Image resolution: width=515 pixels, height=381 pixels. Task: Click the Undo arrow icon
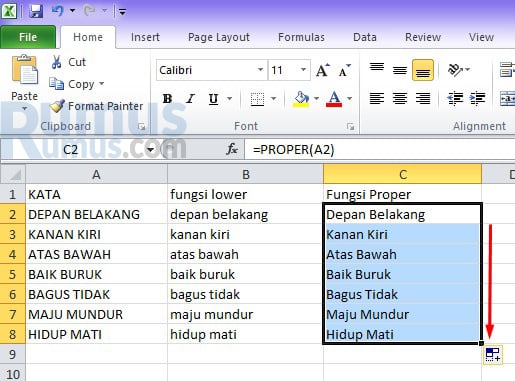point(58,11)
